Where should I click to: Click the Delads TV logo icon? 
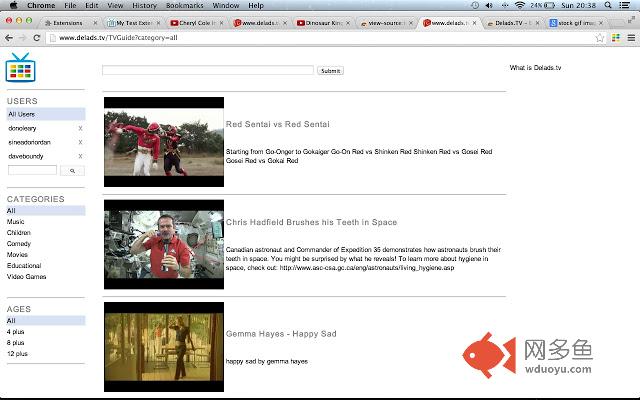20,68
